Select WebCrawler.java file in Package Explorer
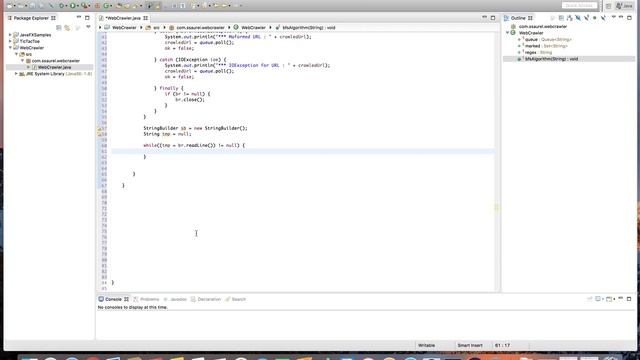640x360 pixels. pyautogui.click(x=54, y=67)
